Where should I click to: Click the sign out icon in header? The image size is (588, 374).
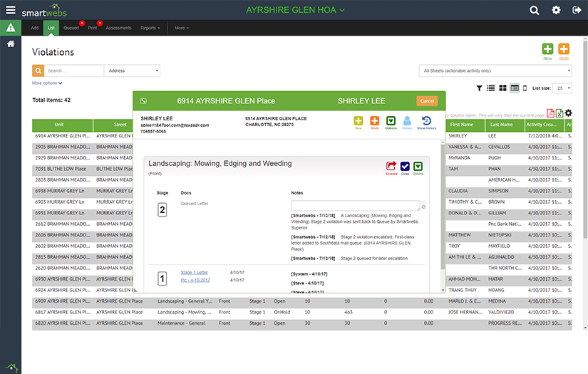(577, 10)
